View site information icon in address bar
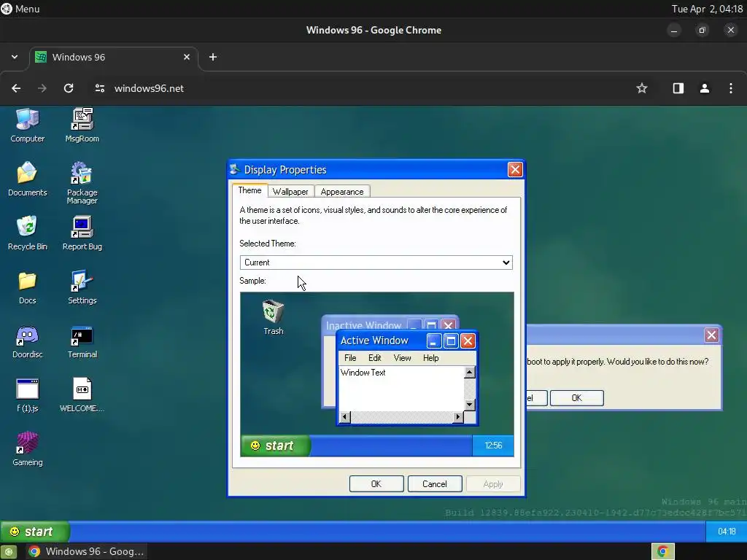The width and height of the screenshot is (747, 560). [99, 88]
